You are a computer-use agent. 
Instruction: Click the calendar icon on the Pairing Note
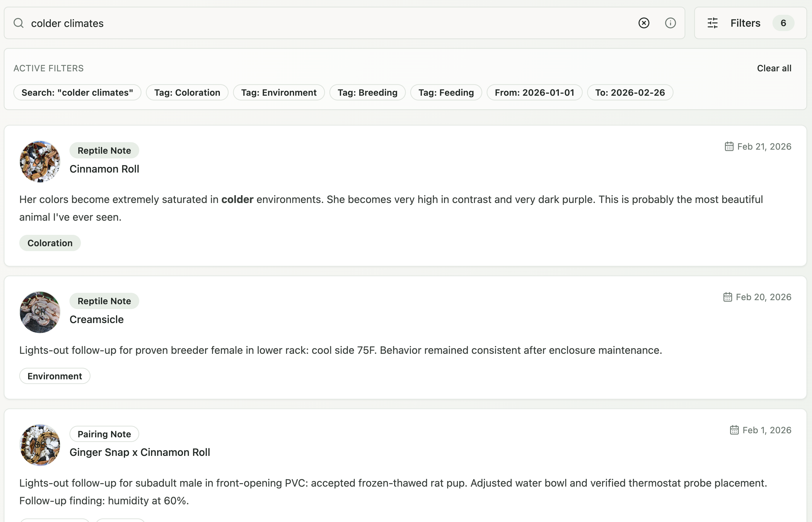pyautogui.click(x=734, y=430)
